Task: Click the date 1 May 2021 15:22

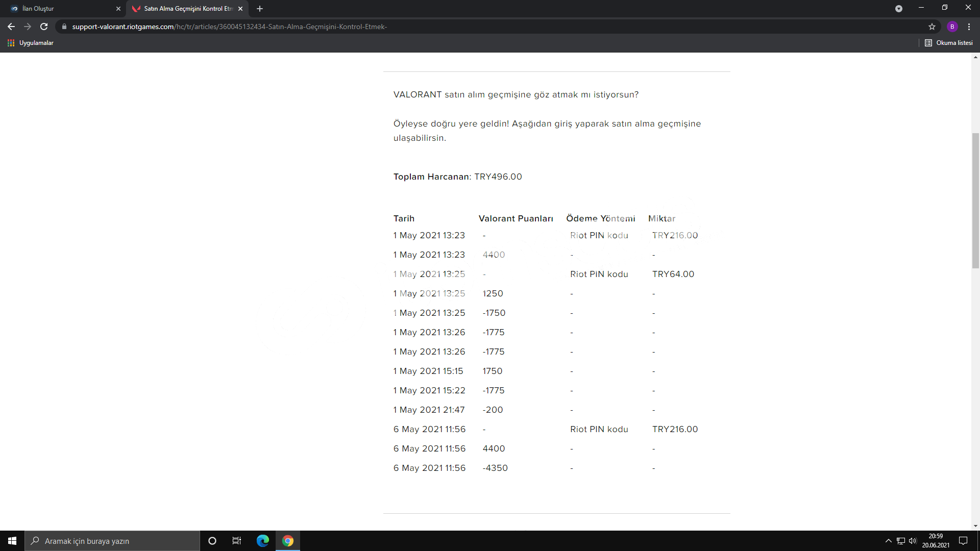Action: point(429,390)
